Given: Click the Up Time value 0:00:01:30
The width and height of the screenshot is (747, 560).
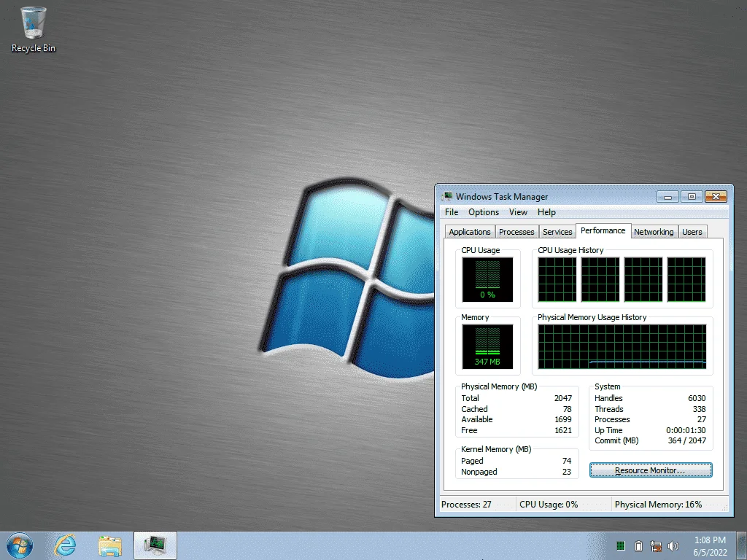Looking at the screenshot, I should click(686, 430).
